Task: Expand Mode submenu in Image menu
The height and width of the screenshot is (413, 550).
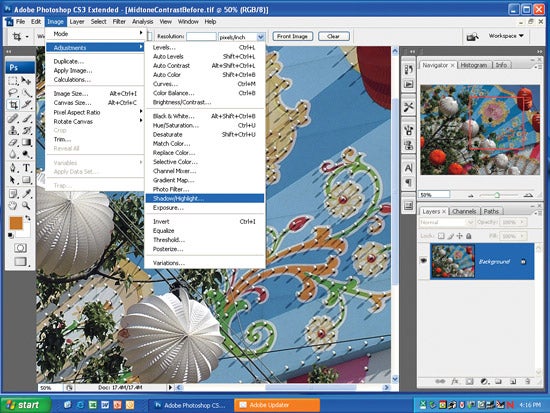Action: click(x=95, y=34)
